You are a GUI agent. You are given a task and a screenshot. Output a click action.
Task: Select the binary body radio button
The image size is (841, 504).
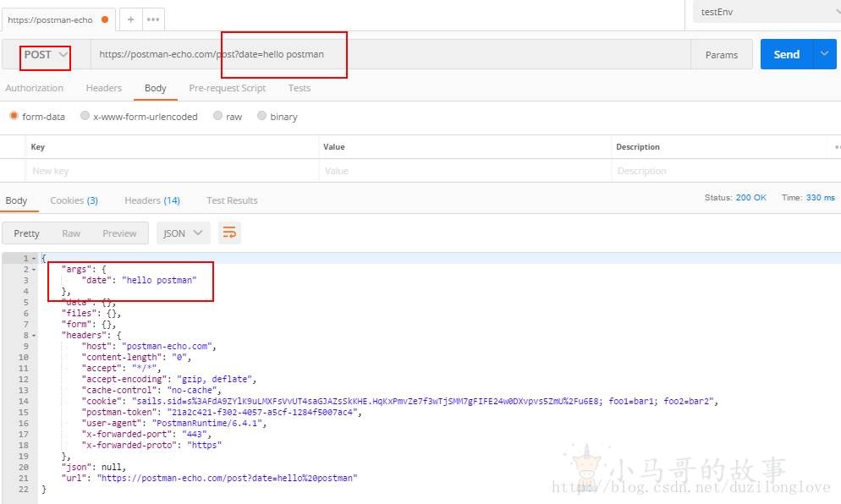[261, 115]
